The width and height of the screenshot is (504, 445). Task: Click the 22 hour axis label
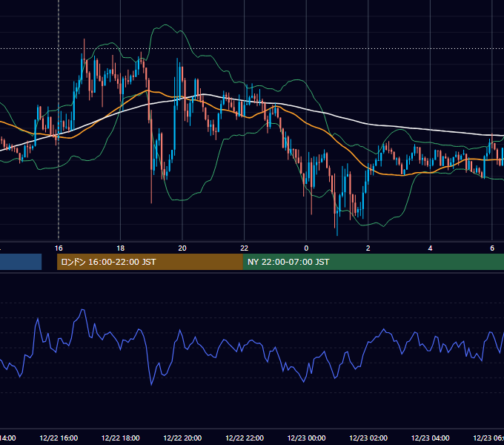pyautogui.click(x=245, y=248)
